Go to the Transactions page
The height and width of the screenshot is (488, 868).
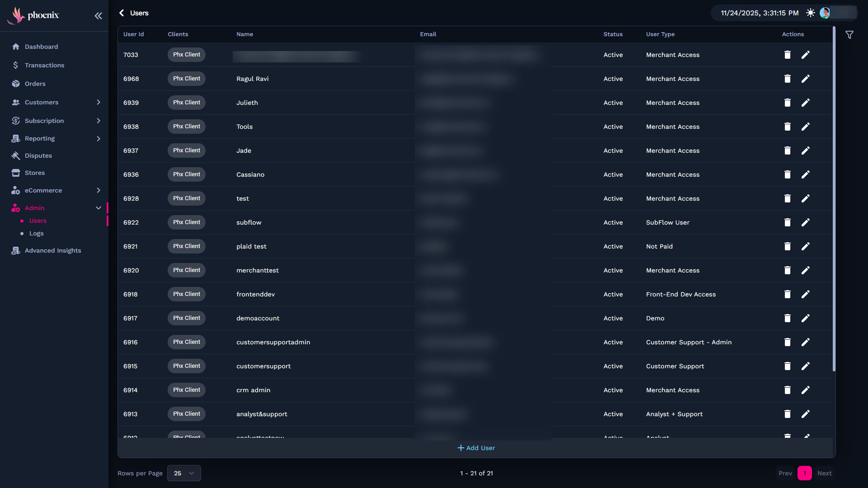(x=44, y=65)
